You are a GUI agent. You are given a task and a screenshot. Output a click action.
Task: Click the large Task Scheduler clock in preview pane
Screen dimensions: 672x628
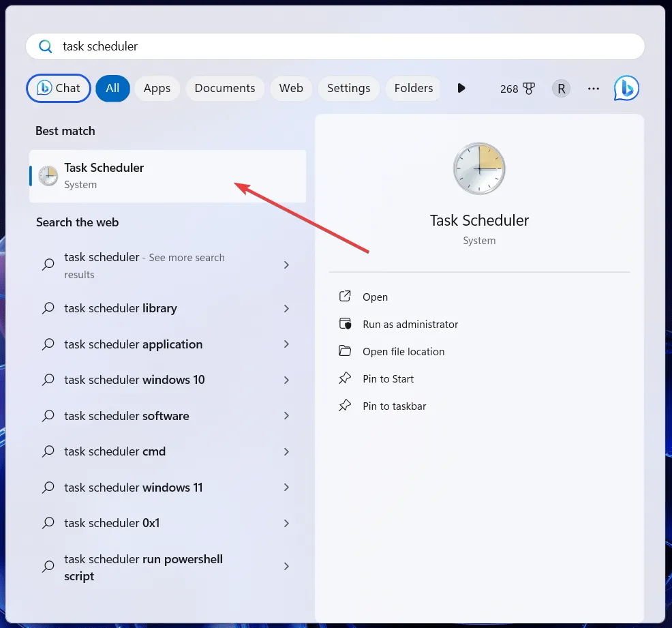(x=479, y=168)
